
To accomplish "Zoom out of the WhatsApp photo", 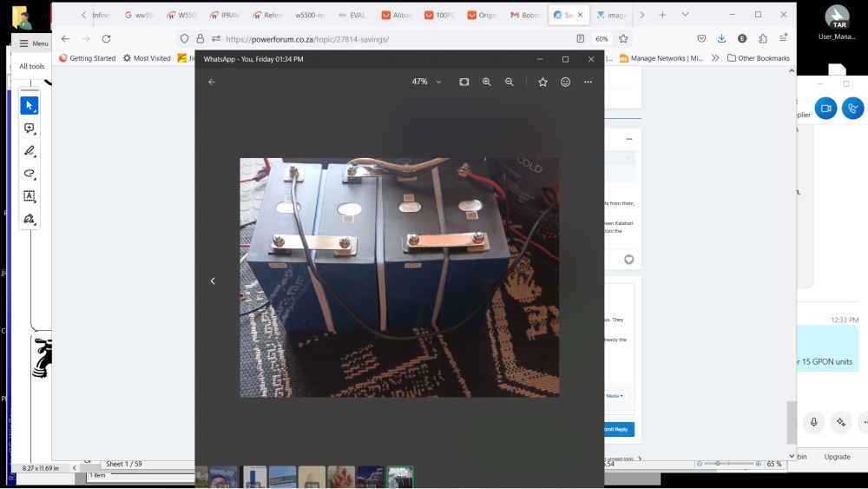I will point(510,82).
